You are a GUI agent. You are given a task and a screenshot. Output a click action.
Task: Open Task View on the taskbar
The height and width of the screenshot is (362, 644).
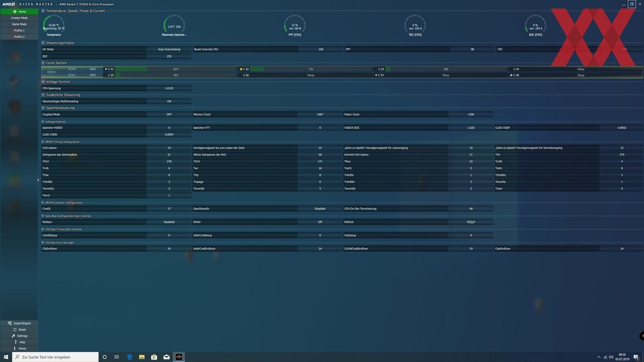(116, 357)
